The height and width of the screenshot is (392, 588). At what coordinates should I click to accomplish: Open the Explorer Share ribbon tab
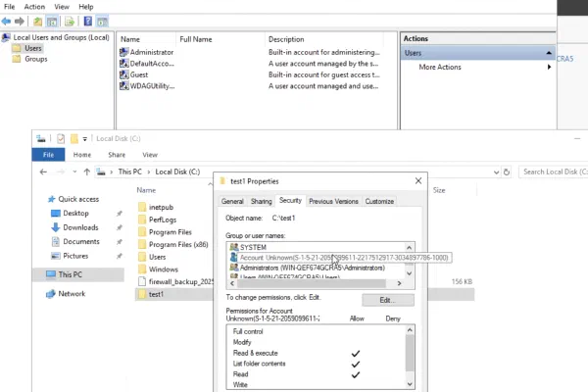click(x=117, y=155)
